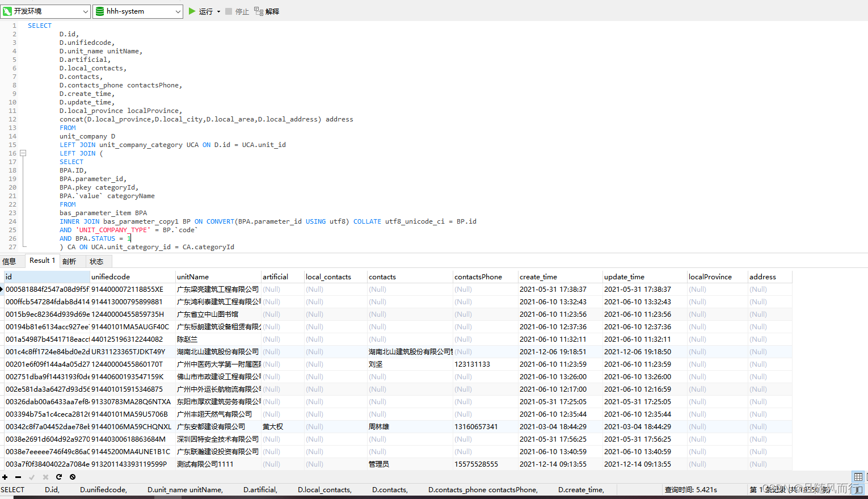868x499 pixels.
Task: Click the localProvince column header
Action: [718, 277]
